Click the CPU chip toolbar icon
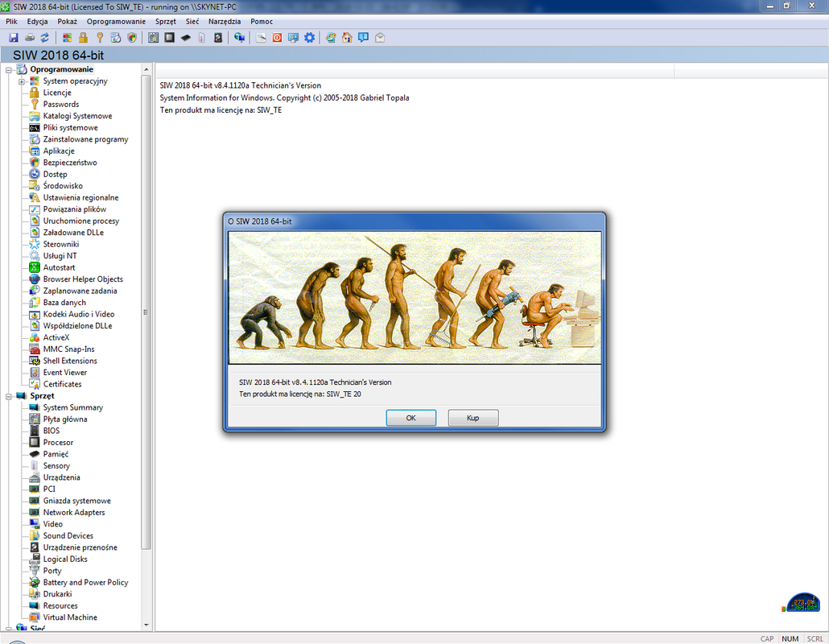The image size is (829, 644). [x=169, y=38]
